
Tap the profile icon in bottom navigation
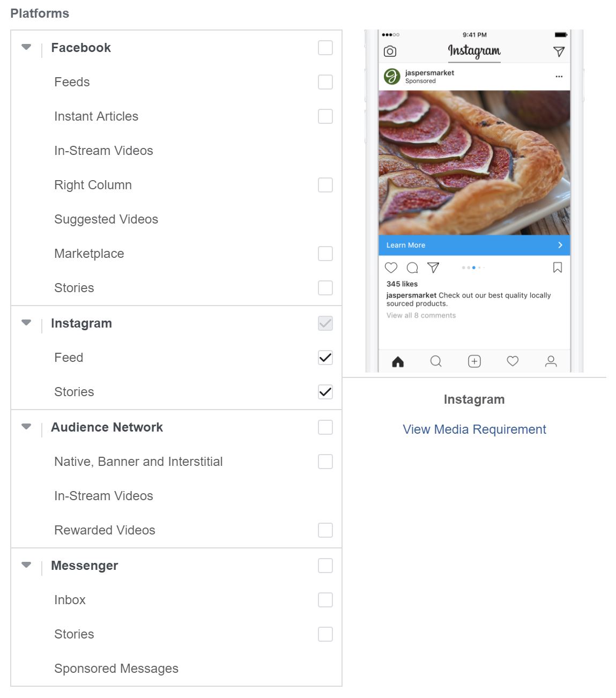tap(551, 361)
